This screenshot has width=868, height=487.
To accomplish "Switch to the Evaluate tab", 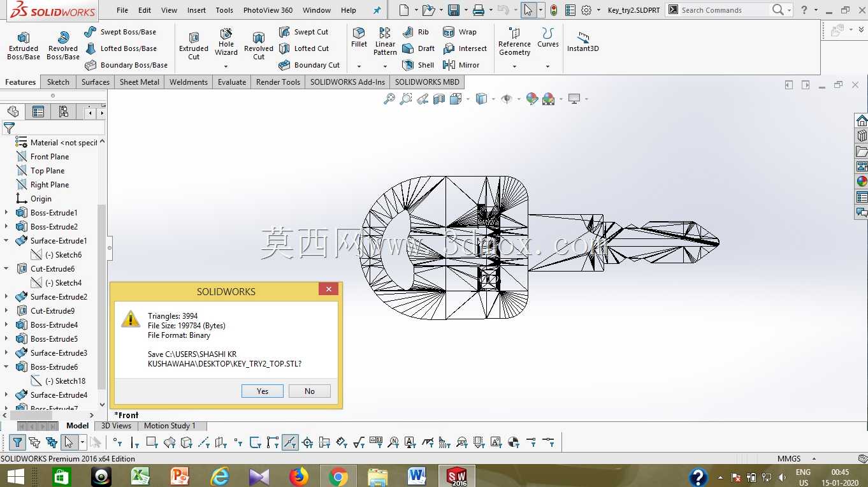I will tap(232, 82).
